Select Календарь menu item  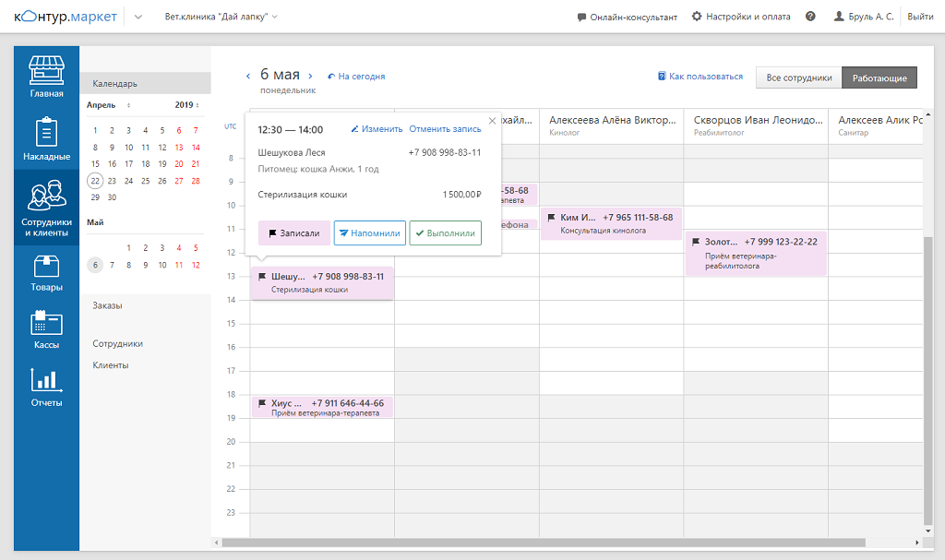145,83
